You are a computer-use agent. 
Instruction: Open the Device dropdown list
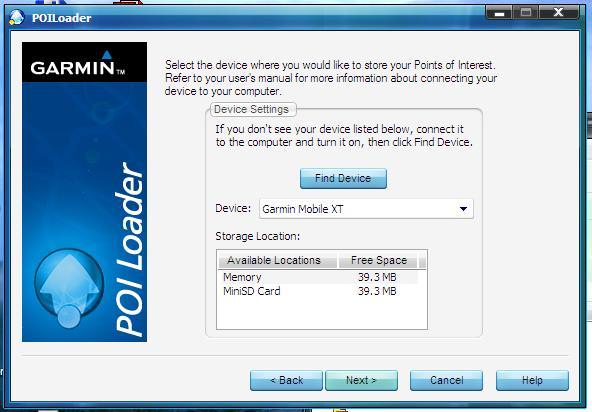(463, 209)
